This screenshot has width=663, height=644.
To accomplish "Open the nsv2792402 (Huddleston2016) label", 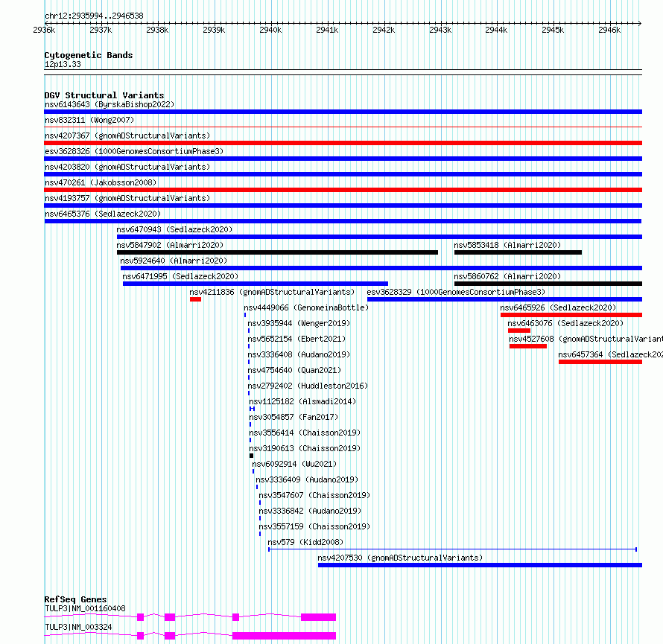I will (x=308, y=386).
